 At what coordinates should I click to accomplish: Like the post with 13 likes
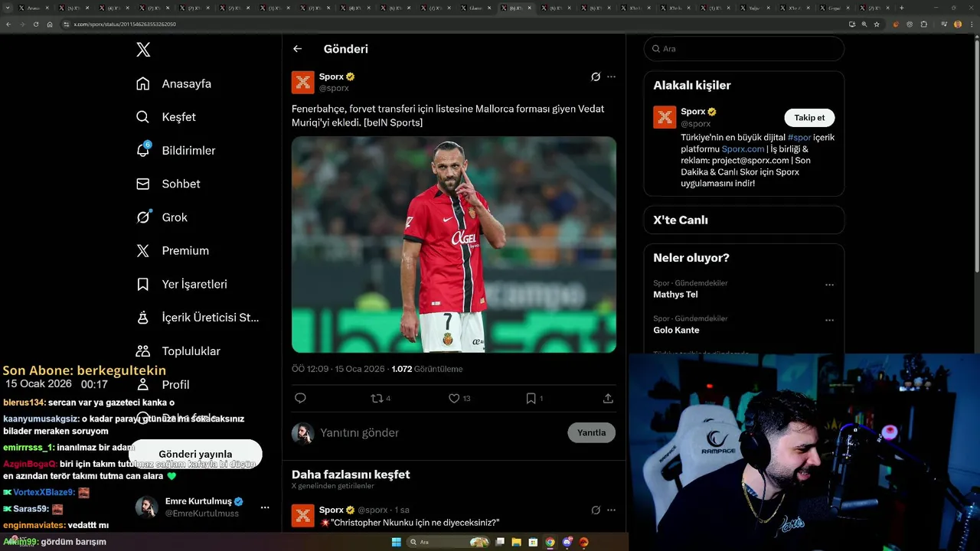(x=459, y=398)
